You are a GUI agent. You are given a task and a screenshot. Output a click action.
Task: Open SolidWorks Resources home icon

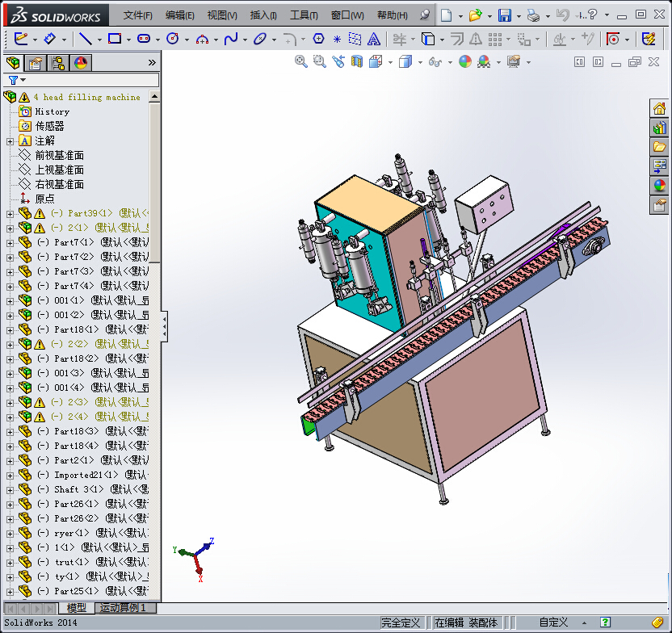click(x=659, y=108)
